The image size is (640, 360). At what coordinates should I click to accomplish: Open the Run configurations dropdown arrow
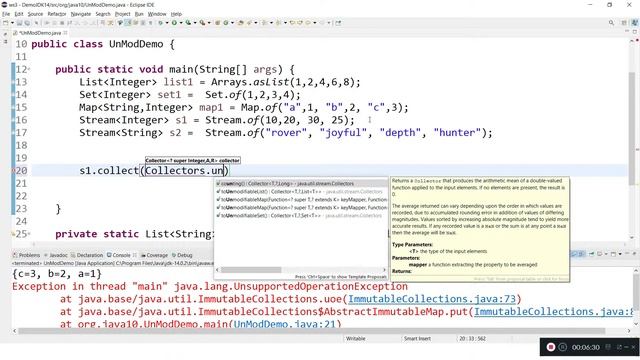(x=181, y=23)
